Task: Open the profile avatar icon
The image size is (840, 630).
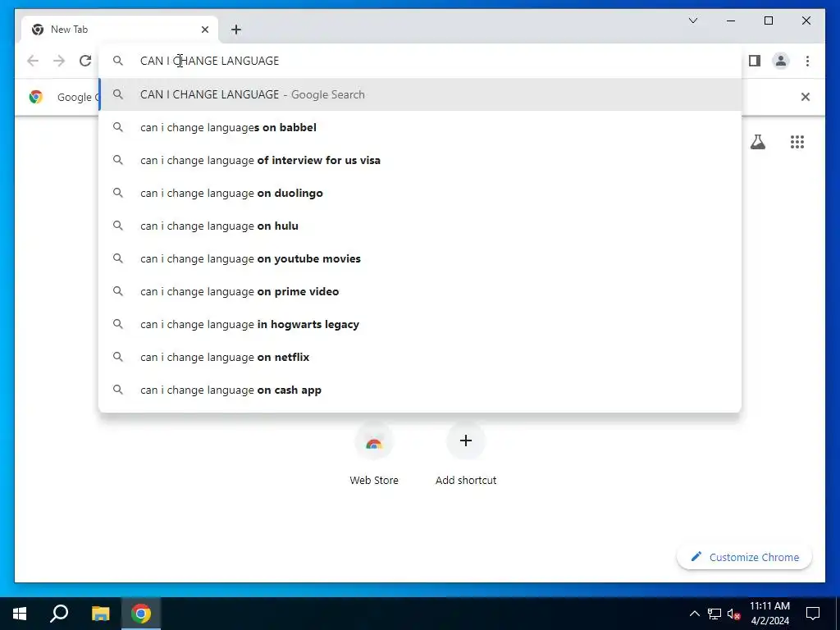Action: coord(781,61)
